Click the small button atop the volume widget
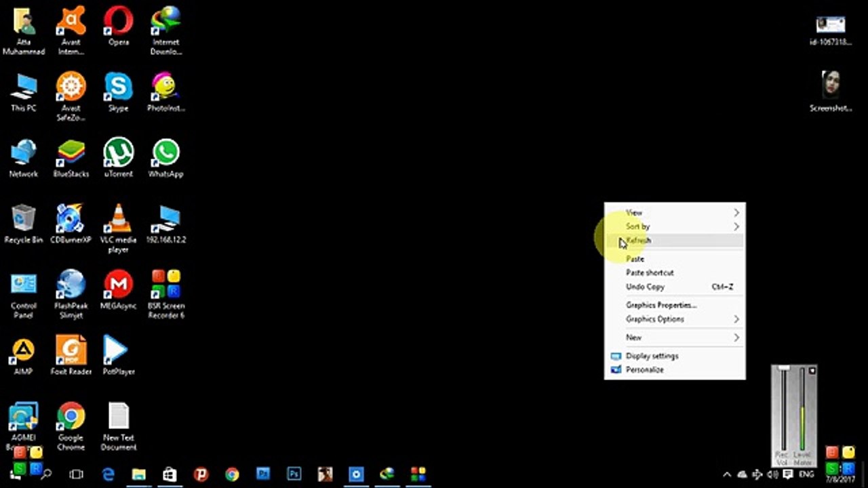Image resolution: width=868 pixels, height=488 pixels. pyautogui.click(x=812, y=371)
